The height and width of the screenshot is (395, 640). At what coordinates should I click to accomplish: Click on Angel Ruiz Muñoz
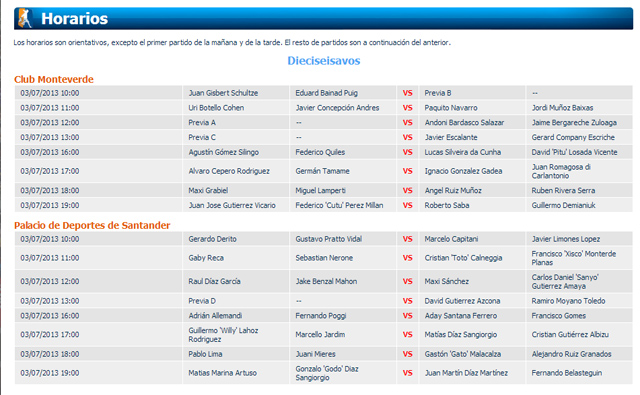(453, 191)
